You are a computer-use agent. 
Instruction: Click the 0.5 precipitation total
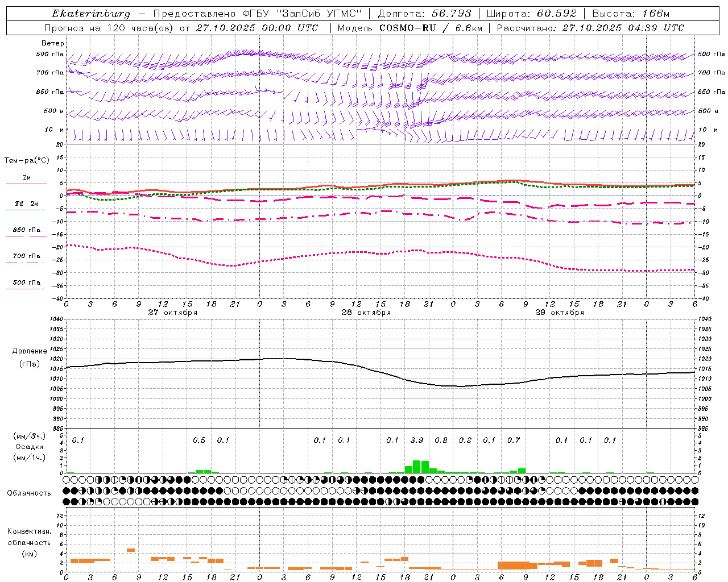[199, 440]
